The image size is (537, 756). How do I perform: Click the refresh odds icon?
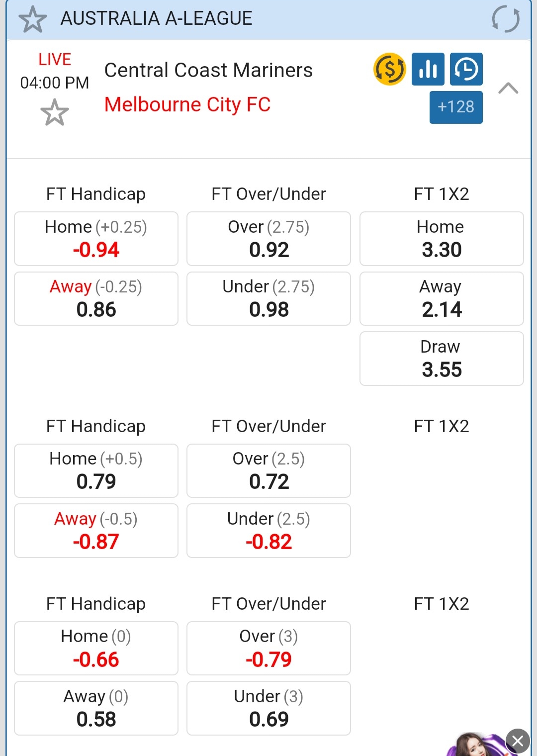click(505, 20)
